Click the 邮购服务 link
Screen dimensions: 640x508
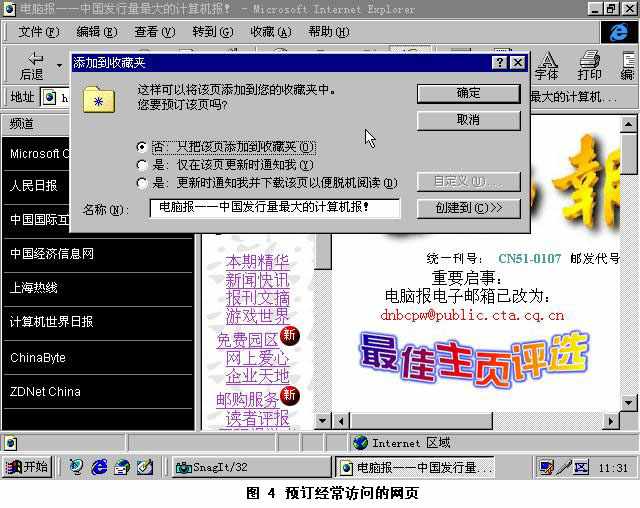click(248, 400)
